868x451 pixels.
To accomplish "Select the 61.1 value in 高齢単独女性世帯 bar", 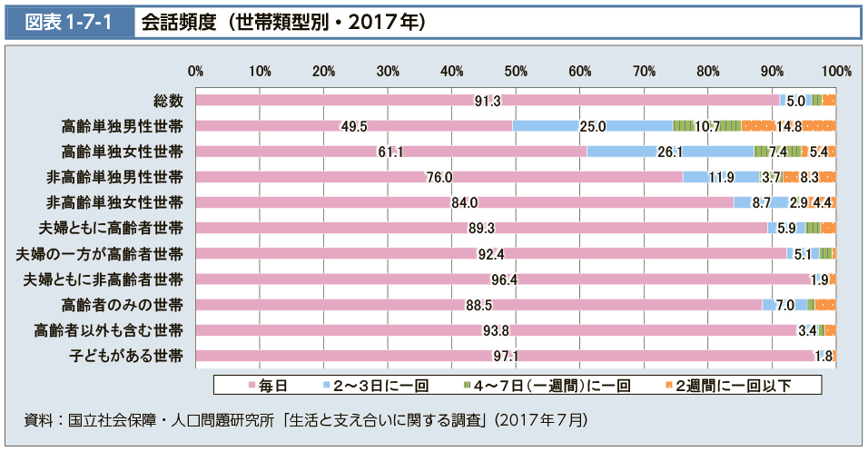I will 390,152.
